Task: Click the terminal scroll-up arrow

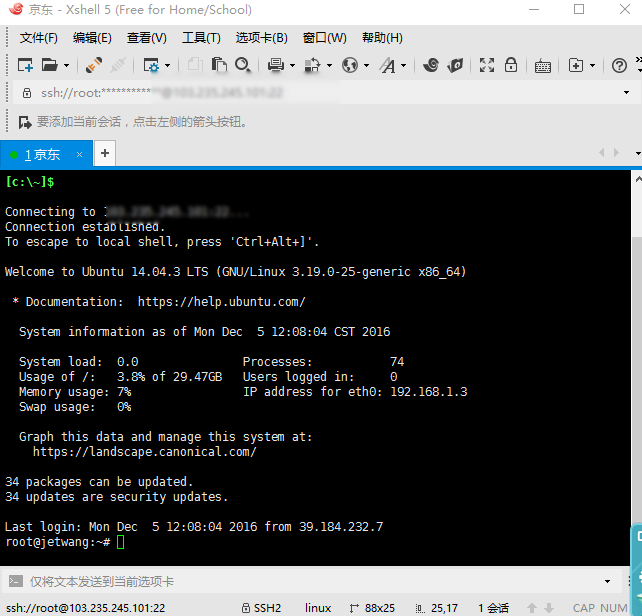Action: click(x=637, y=179)
